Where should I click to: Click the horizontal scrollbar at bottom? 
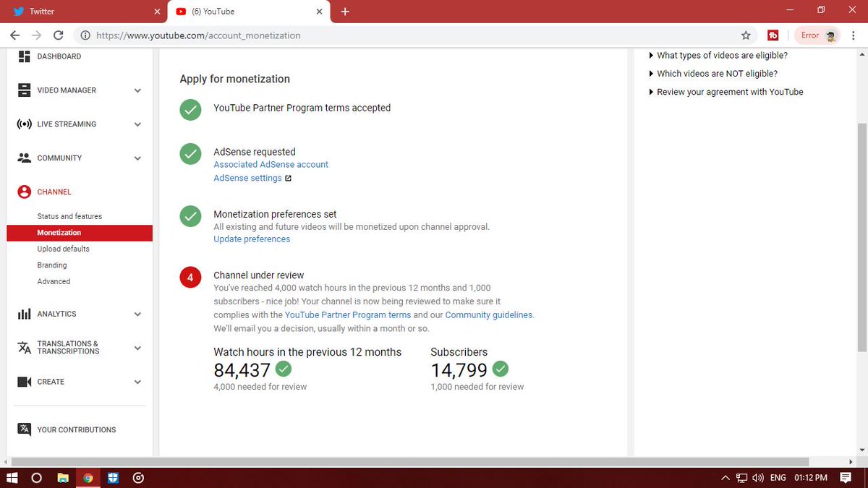pos(409,461)
